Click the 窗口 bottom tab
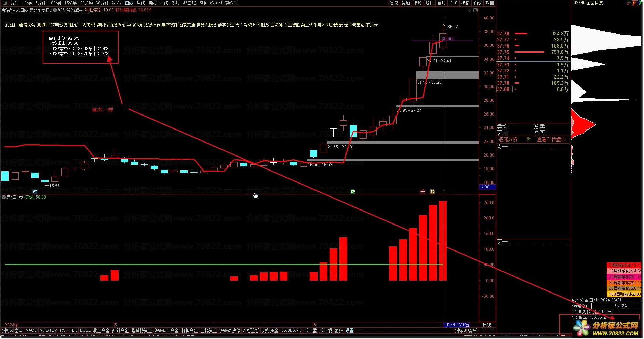The width and height of the screenshot is (644, 339). pyautogui.click(x=18, y=330)
